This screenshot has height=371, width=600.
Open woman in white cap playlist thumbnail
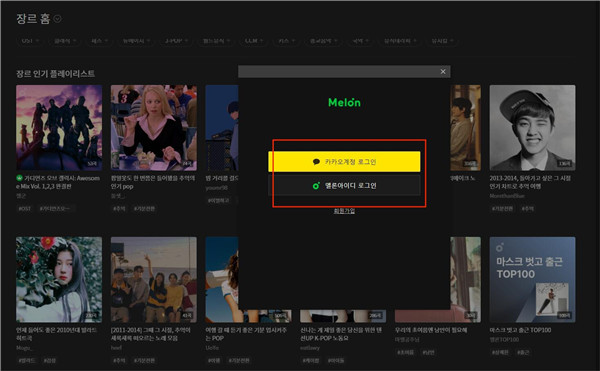pyautogui.click(x=222, y=280)
